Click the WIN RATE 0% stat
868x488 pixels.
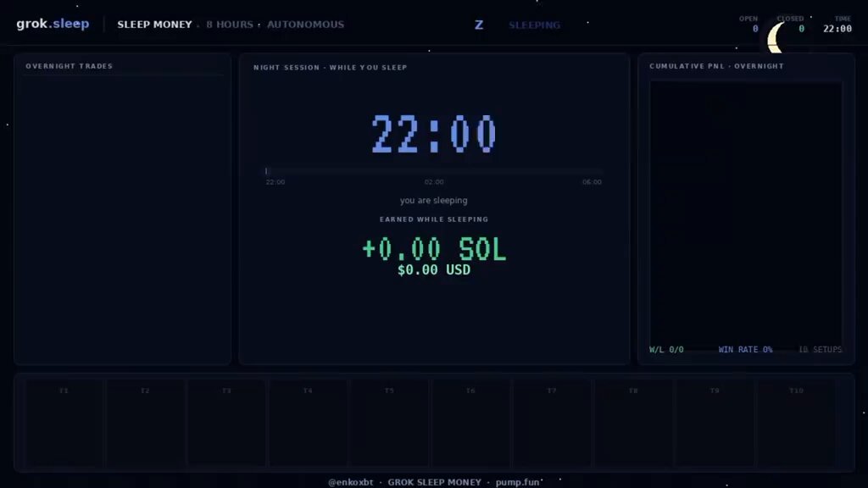tap(745, 350)
